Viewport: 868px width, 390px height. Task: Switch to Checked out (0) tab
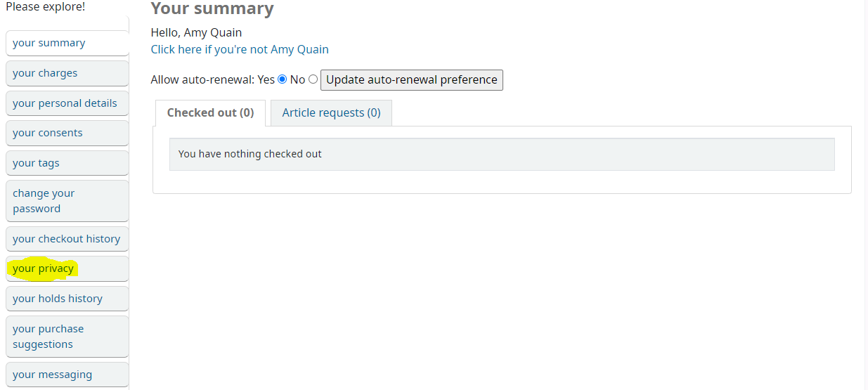tap(210, 113)
